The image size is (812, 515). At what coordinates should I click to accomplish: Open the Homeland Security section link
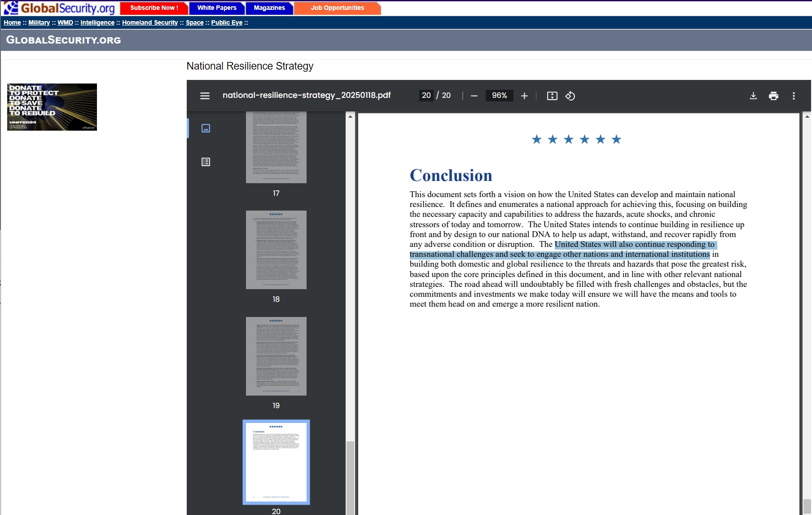[x=150, y=22]
